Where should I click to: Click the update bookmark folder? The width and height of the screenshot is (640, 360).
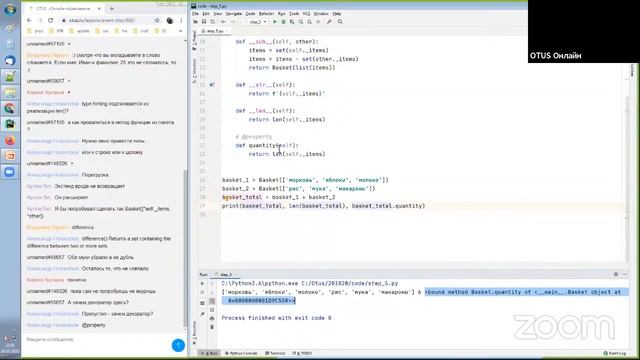coord(80,31)
